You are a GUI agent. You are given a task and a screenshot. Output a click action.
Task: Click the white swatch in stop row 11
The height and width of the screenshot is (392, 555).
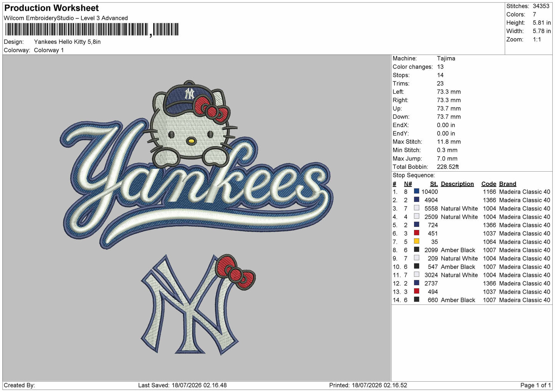416,274
